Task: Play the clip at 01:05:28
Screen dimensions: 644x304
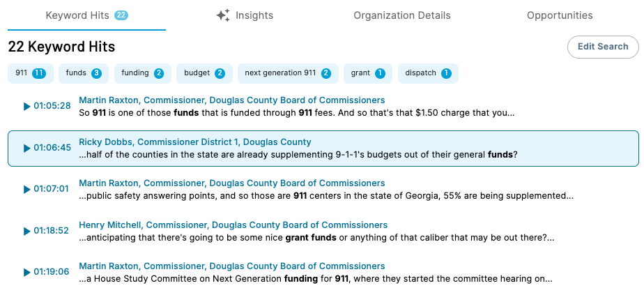Action: point(47,106)
